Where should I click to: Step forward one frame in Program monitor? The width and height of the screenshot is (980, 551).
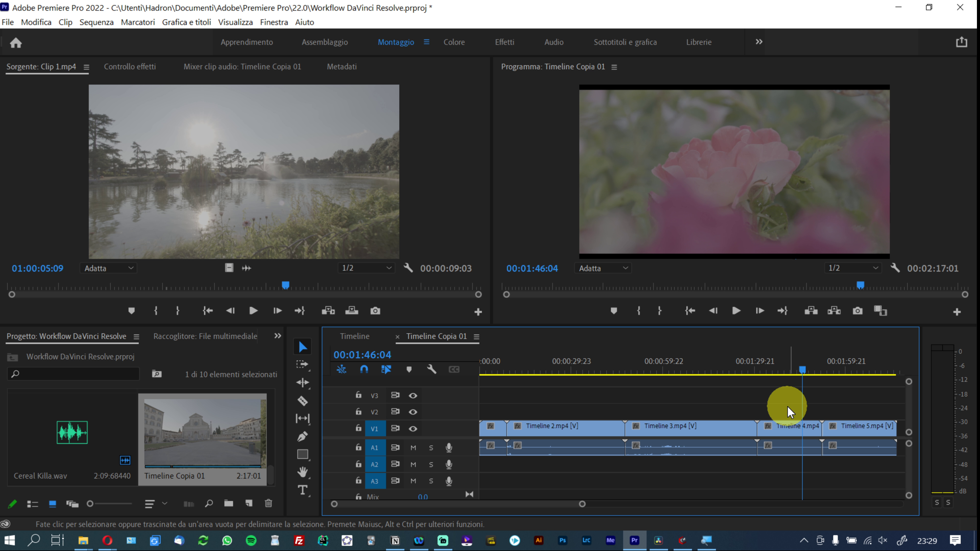point(760,311)
